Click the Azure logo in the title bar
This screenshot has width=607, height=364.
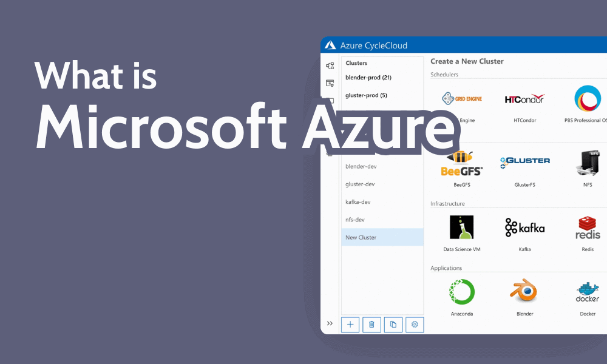pos(330,45)
